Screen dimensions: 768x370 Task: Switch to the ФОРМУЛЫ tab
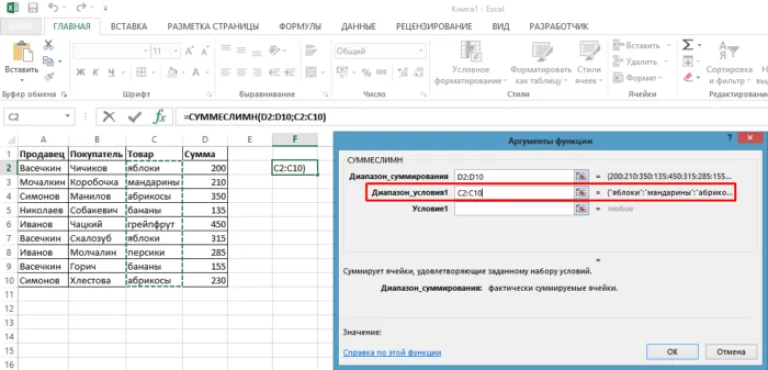point(300,26)
